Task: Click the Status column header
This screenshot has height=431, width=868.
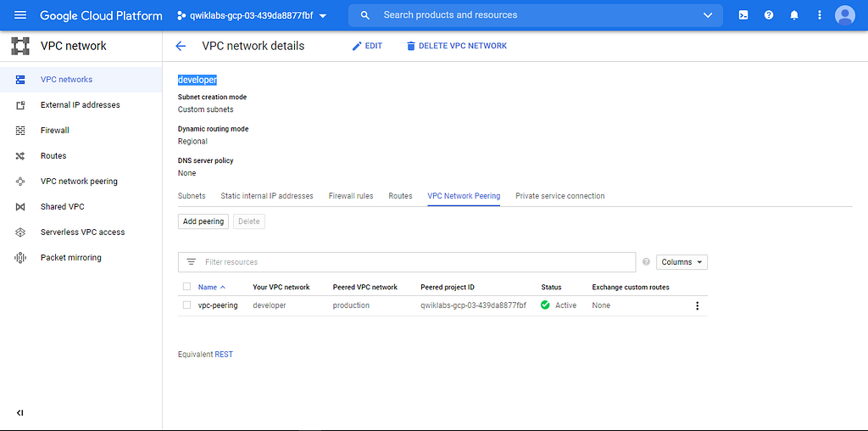Action: pyautogui.click(x=551, y=287)
